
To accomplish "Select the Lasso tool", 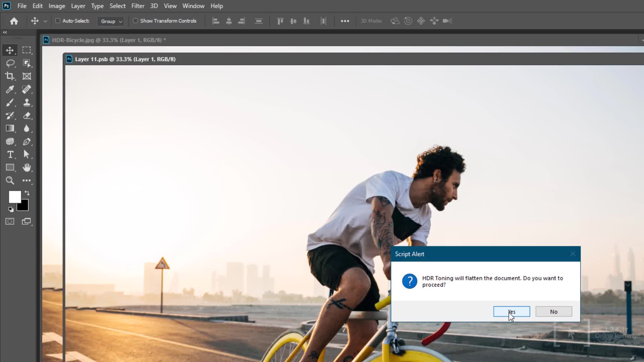I will 10,63.
